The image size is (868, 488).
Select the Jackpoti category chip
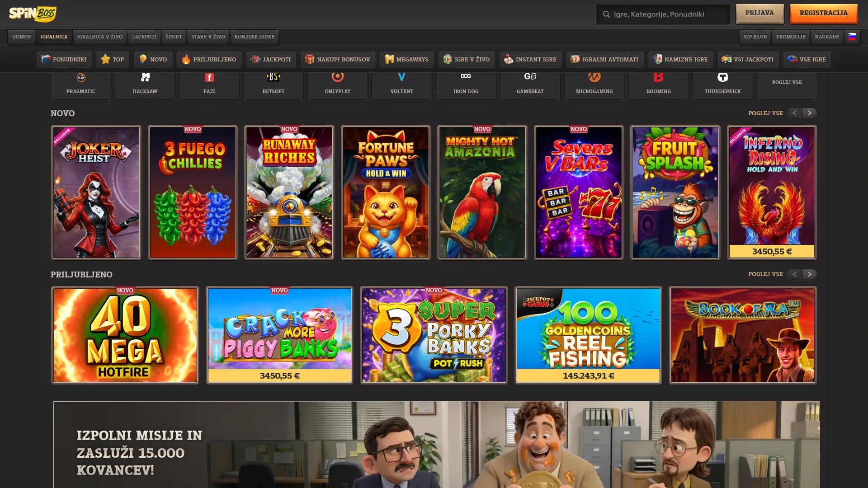point(271,59)
